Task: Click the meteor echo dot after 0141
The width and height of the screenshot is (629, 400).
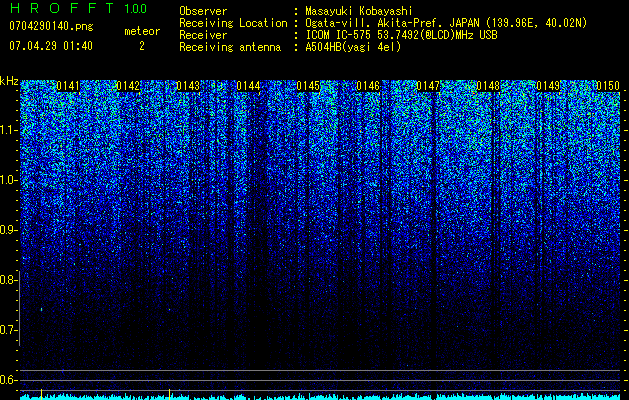Action: tap(41, 309)
